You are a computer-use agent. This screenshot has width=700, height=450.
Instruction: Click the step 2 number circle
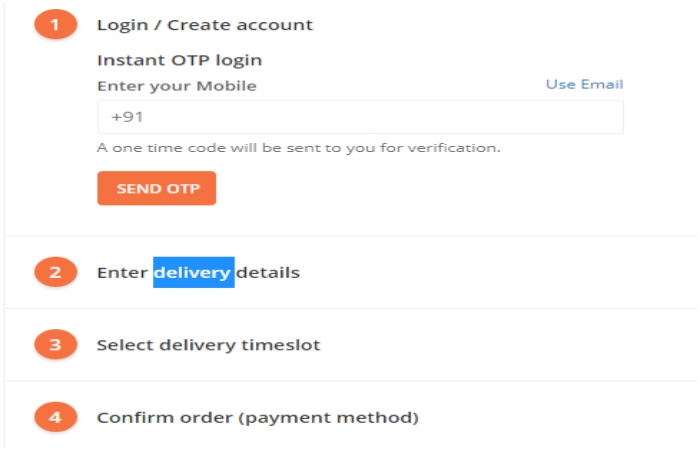click(x=55, y=272)
